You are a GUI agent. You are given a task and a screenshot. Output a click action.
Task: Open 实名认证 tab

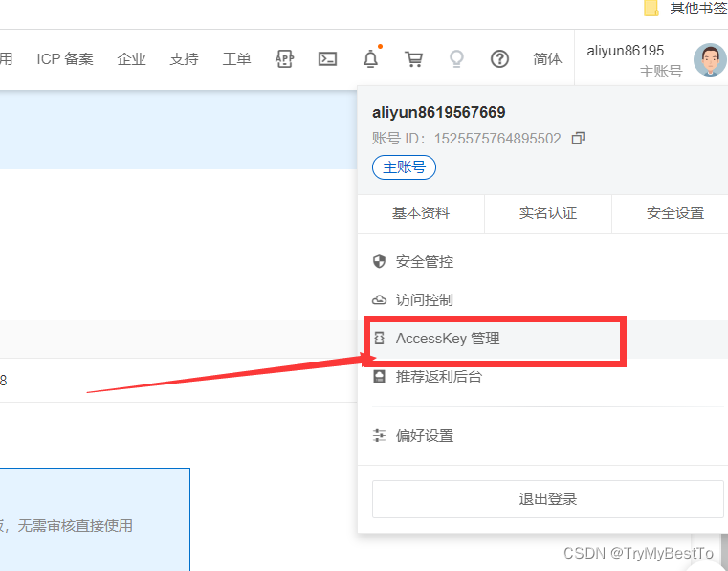pos(548,213)
